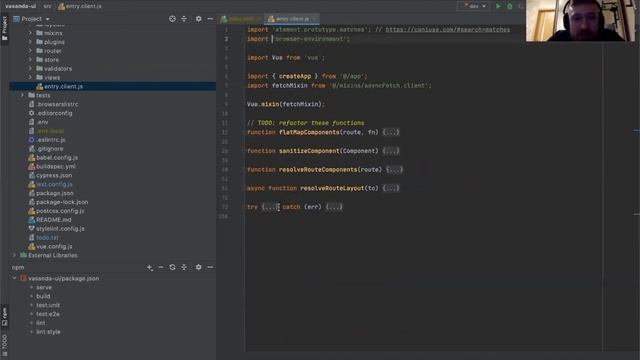Open npm panel settings gear
640x360 pixels.
pyautogui.click(x=198, y=267)
